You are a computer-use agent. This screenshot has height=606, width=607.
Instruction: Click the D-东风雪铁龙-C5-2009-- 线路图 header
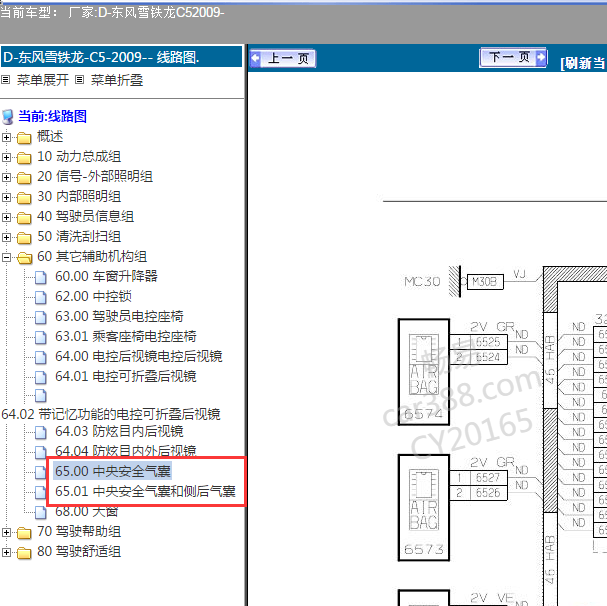pos(122,57)
